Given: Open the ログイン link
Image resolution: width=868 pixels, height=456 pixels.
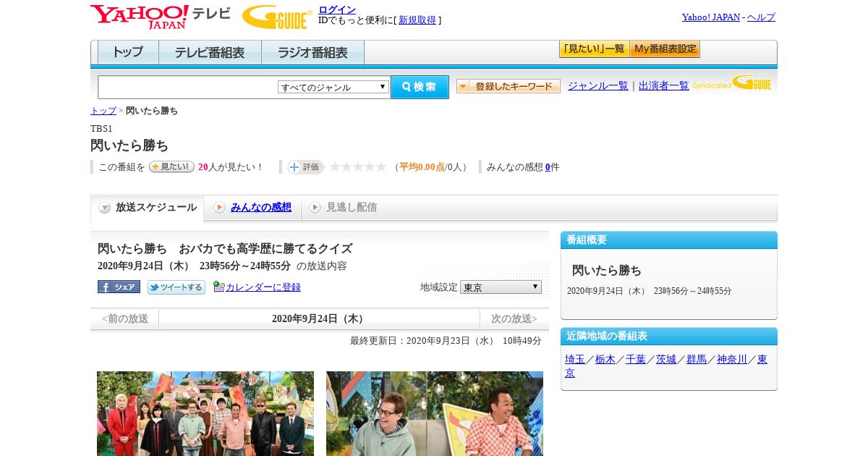Looking at the screenshot, I should pyautogui.click(x=337, y=9).
